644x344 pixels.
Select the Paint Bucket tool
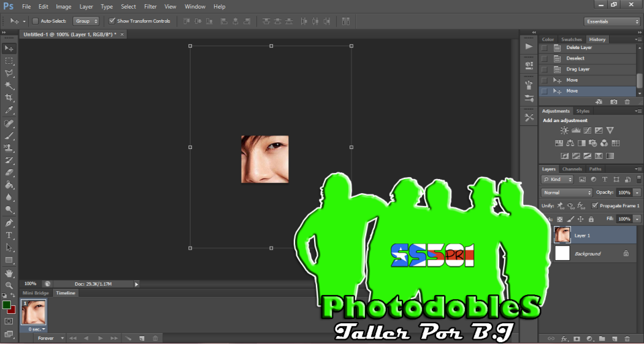(9, 184)
